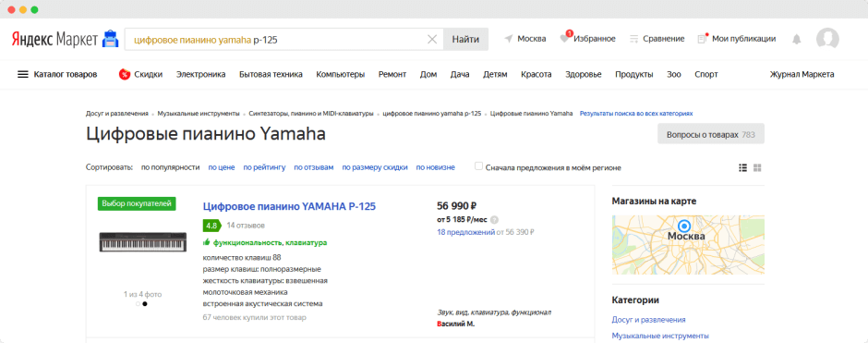Open the Красота category menu
Screen dimensions: 868x343
(536, 74)
